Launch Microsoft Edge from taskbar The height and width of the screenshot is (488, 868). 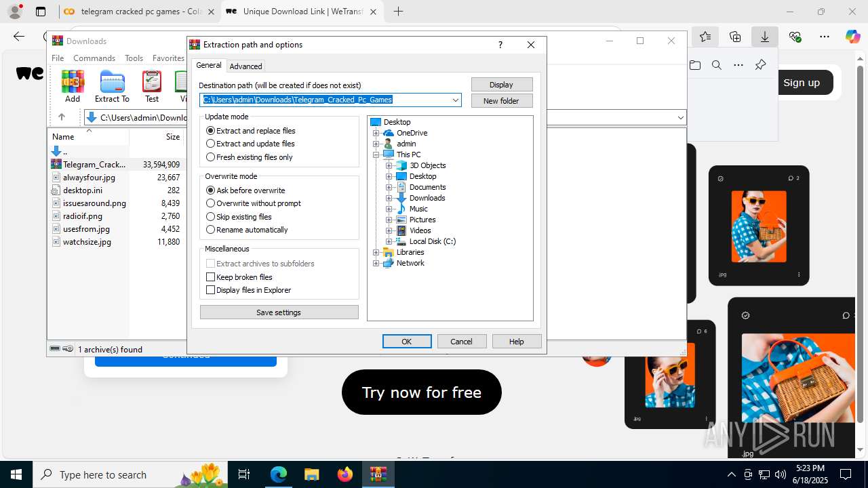tap(279, 474)
